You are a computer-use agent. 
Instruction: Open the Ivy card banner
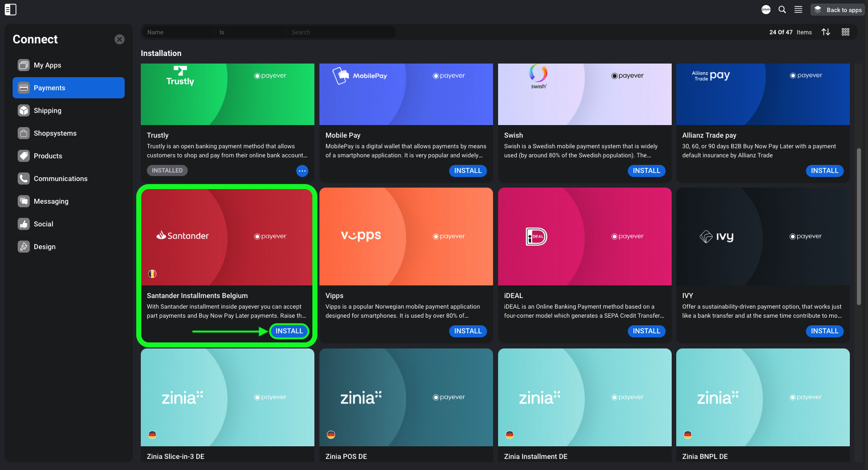(763, 237)
